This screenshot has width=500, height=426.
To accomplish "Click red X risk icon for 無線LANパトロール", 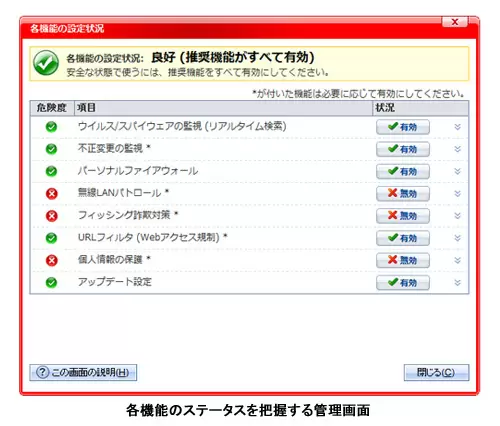I will click(52, 194).
